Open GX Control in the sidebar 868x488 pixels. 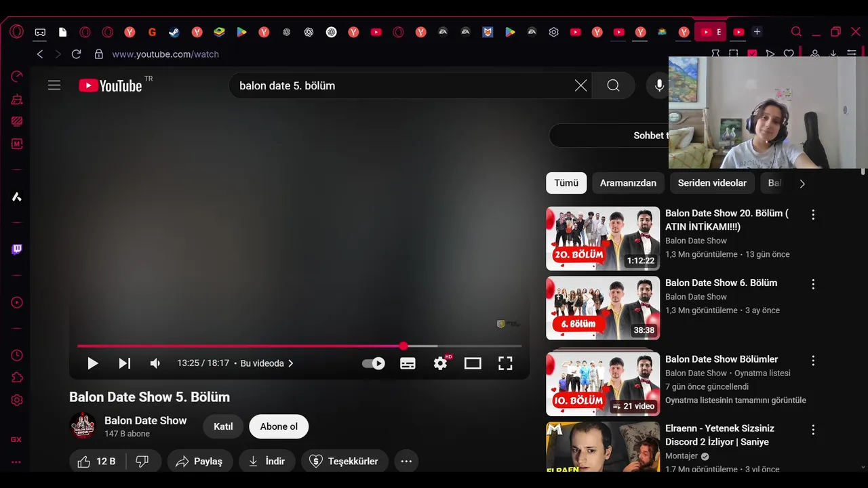point(17,77)
